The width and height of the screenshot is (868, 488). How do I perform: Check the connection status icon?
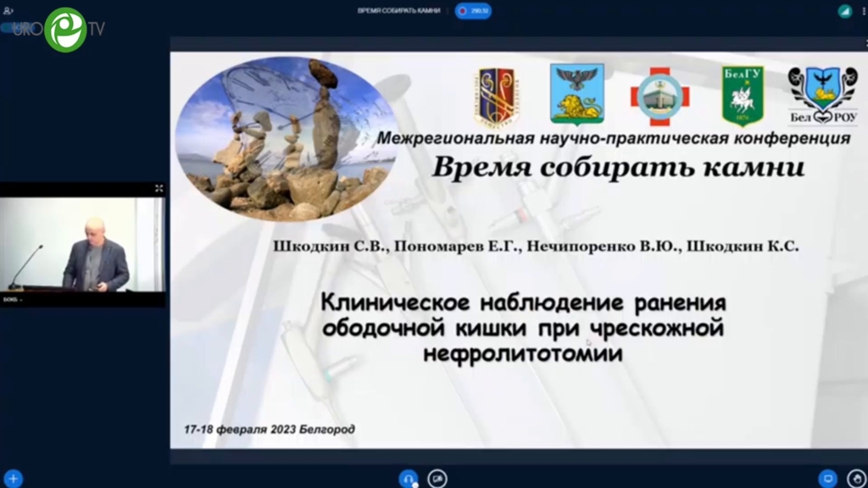(844, 11)
